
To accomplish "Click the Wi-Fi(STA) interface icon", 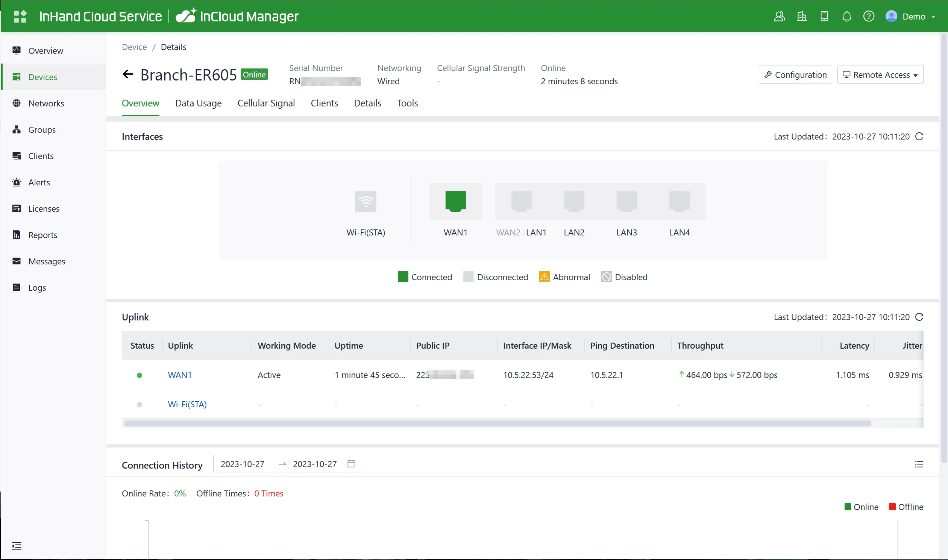I will 366,202.
